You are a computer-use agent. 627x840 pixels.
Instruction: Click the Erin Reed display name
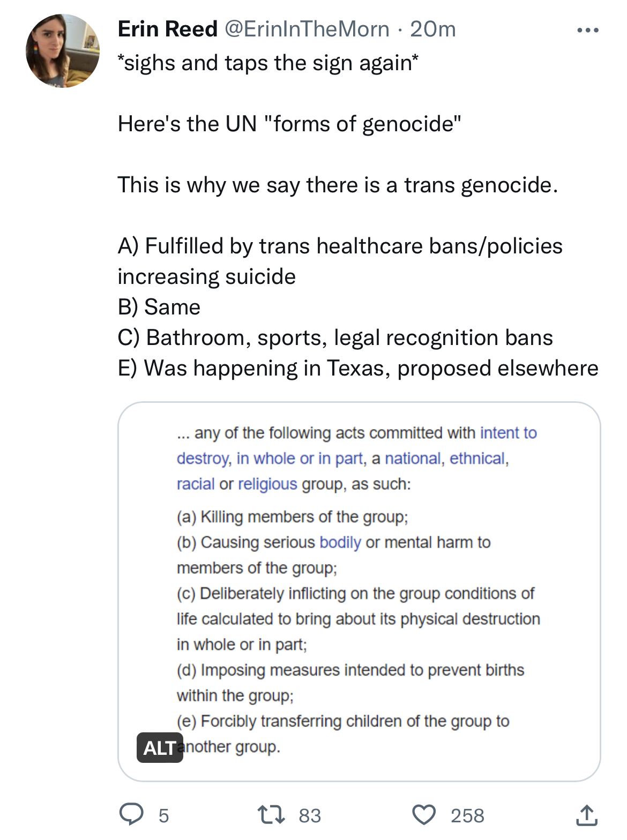[x=167, y=29]
